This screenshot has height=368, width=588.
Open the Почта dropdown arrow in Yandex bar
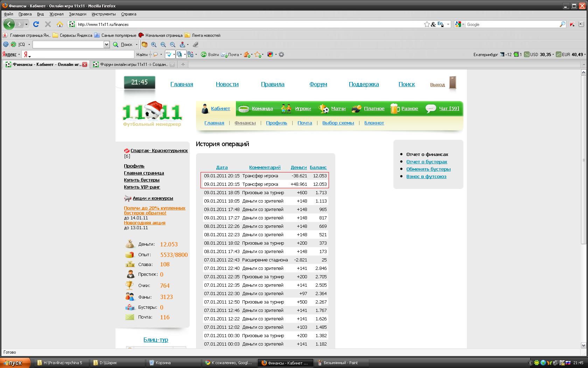(x=241, y=55)
